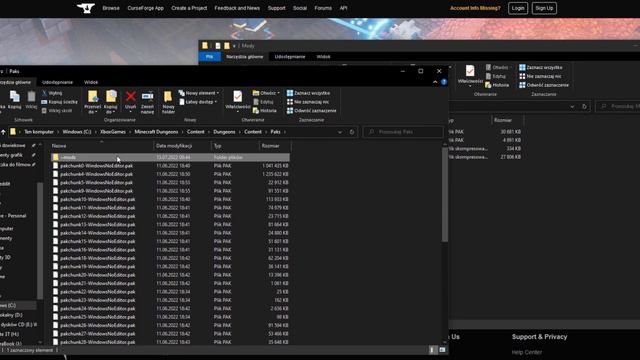Open the Widok tab in Mody window

click(323, 57)
